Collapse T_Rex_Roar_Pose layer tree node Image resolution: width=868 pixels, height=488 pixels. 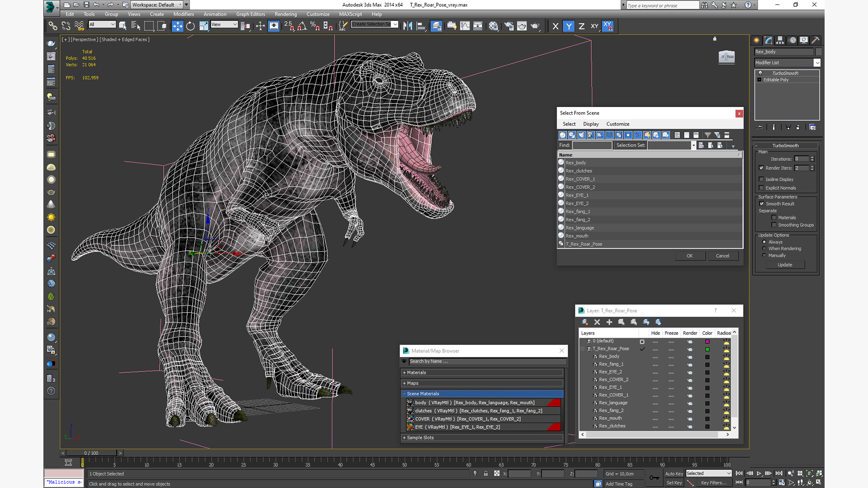point(582,349)
